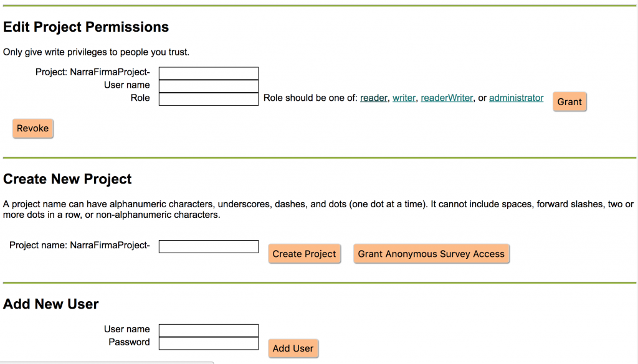This screenshot has width=638, height=364.
Task: Focus the User name field under Add New User
Action: (208, 329)
